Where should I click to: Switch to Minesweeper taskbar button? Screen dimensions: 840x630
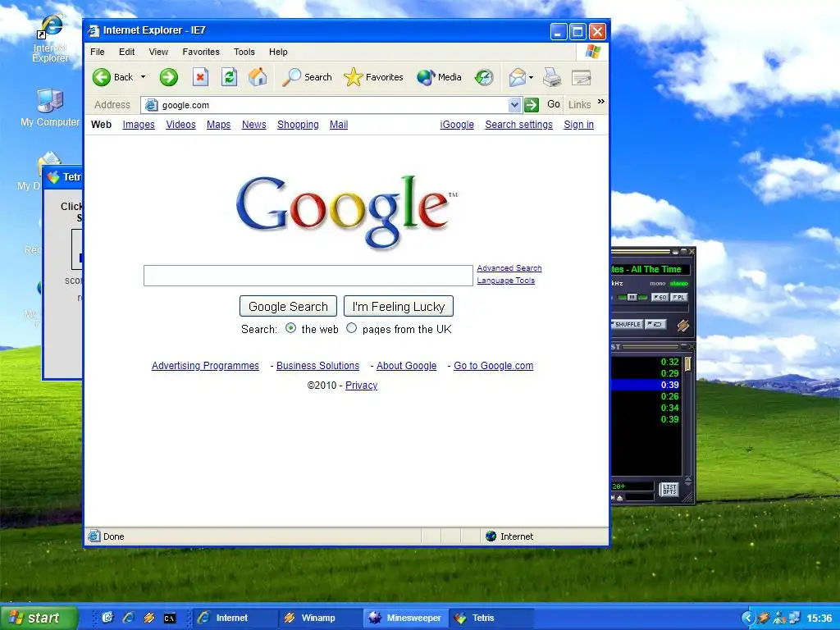406,618
